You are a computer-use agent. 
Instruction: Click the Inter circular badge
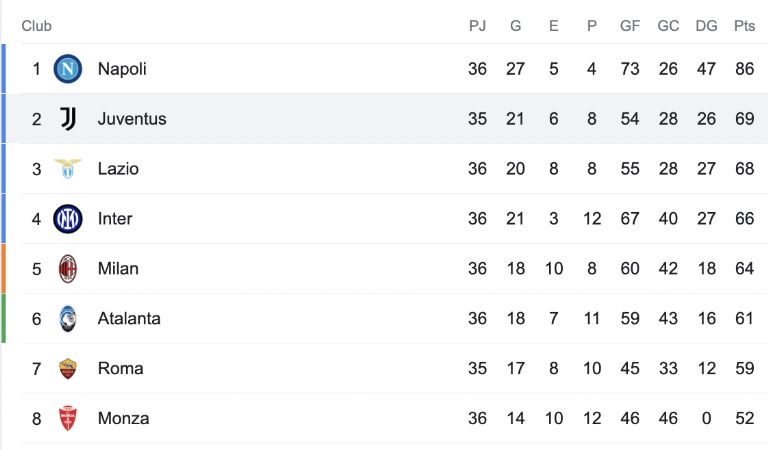[68, 218]
